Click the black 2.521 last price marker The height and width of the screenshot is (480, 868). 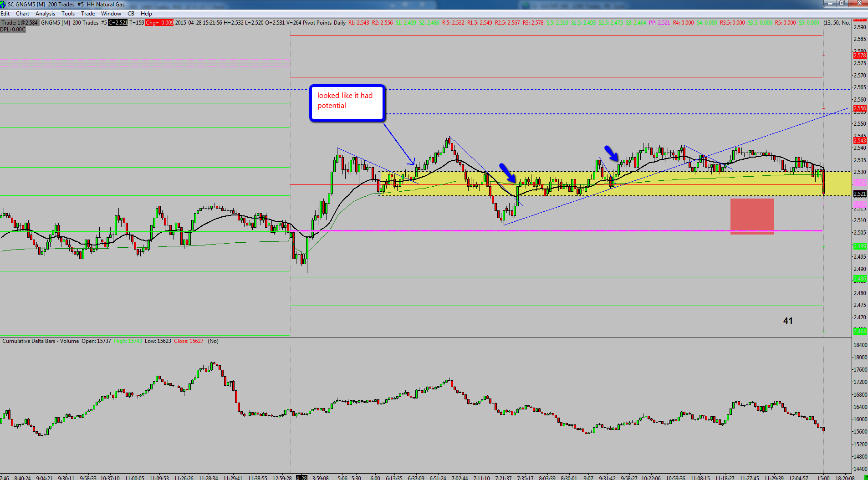[860, 194]
